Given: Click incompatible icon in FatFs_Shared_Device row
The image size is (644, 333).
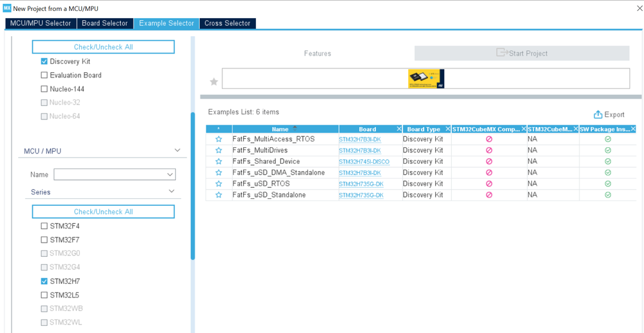Looking at the screenshot, I should click(x=489, y=161).
